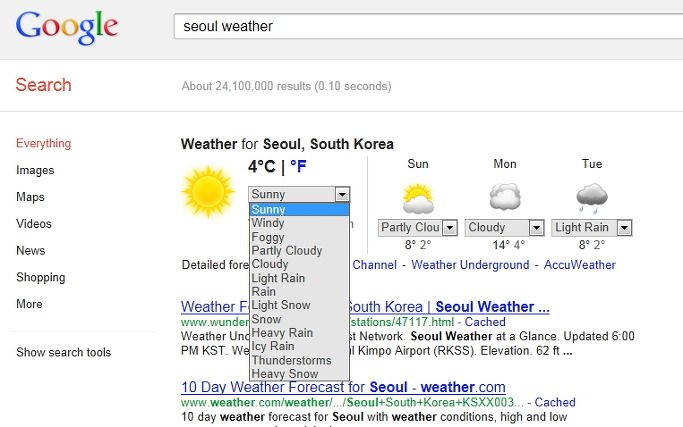The height and width of the screenshot is (427, 683).
Task: Click Monday's 14° 4° temperatures
Action: [x=508, y=245]
